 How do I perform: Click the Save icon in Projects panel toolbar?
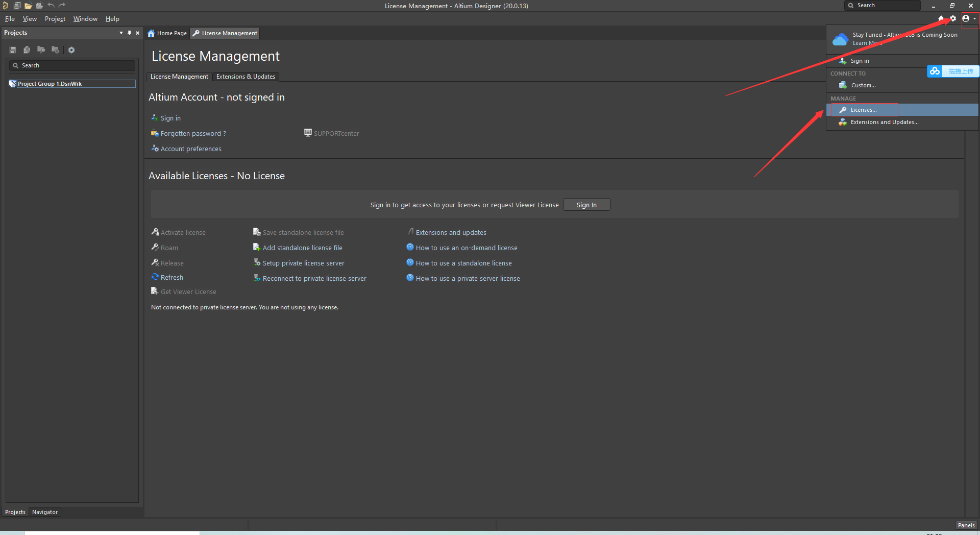click(x=13, y=50)
